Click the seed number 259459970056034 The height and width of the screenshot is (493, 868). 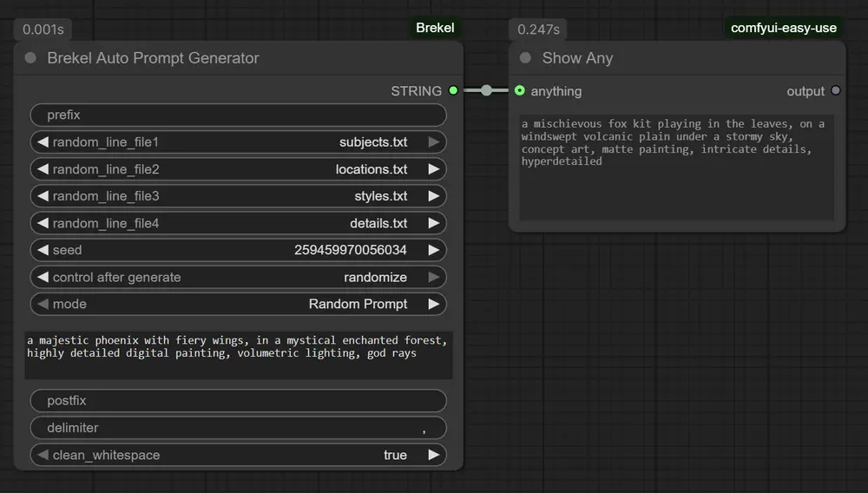coord(351,250)
